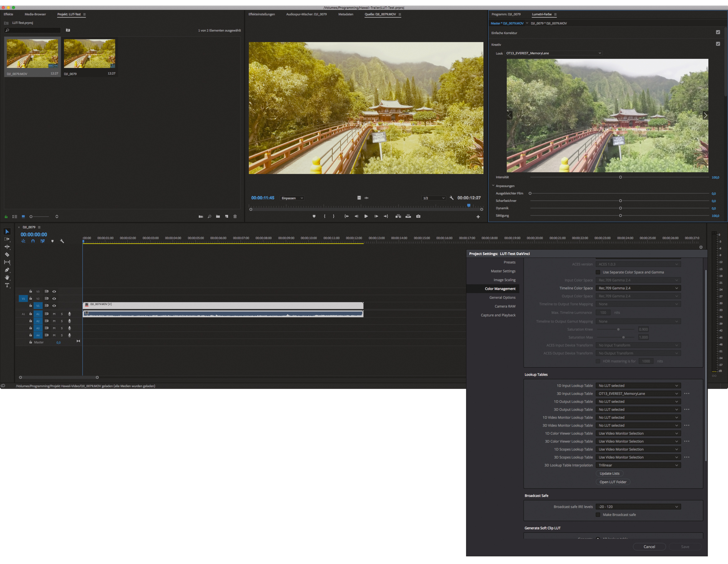This screenshot has width=728, height=564.
Task: Toggle V2 track eye visibility
Action: pos(54,298)
